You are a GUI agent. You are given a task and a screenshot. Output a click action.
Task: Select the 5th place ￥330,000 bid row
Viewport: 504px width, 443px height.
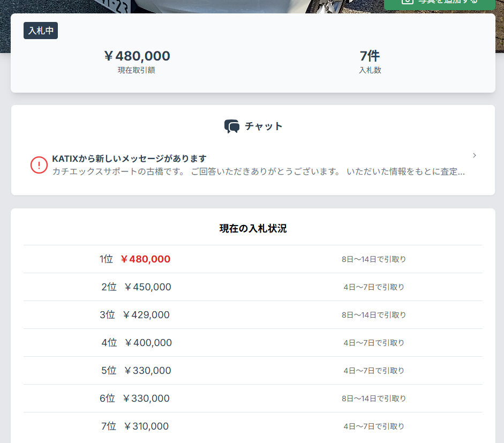tap(253, 371)
